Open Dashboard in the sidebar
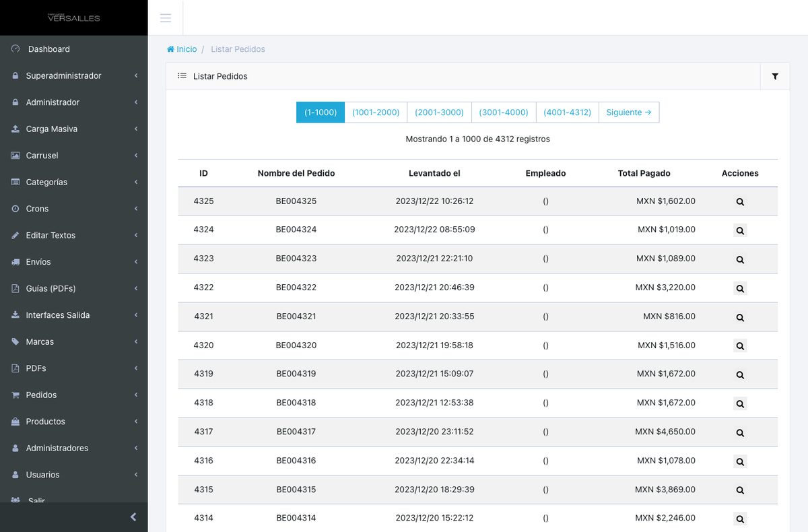The image size is (808, 532). (74, 49)
